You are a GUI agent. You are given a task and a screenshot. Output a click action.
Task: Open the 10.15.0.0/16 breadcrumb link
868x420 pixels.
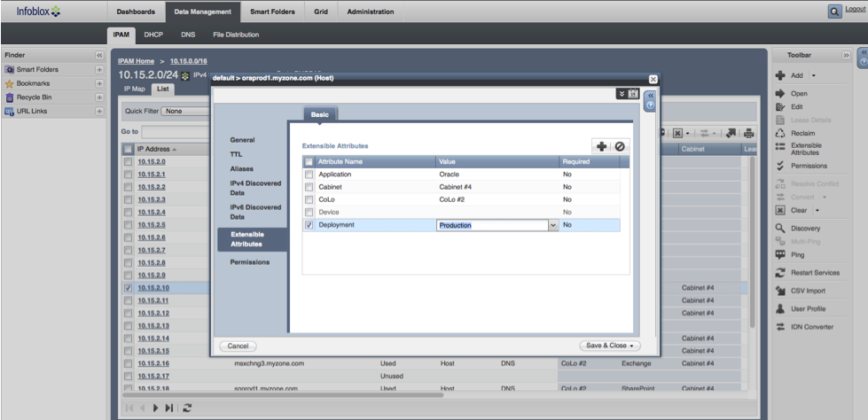(188, 61)
